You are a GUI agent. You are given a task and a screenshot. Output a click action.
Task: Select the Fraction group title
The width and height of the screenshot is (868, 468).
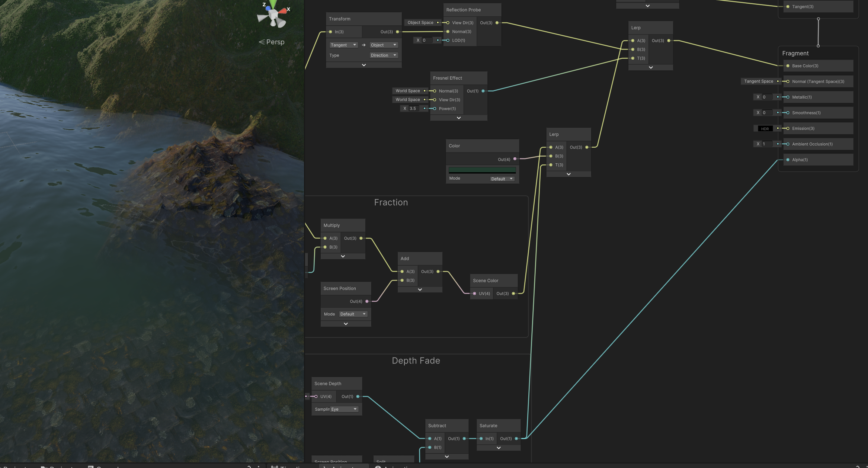click(x=391, y=202)
